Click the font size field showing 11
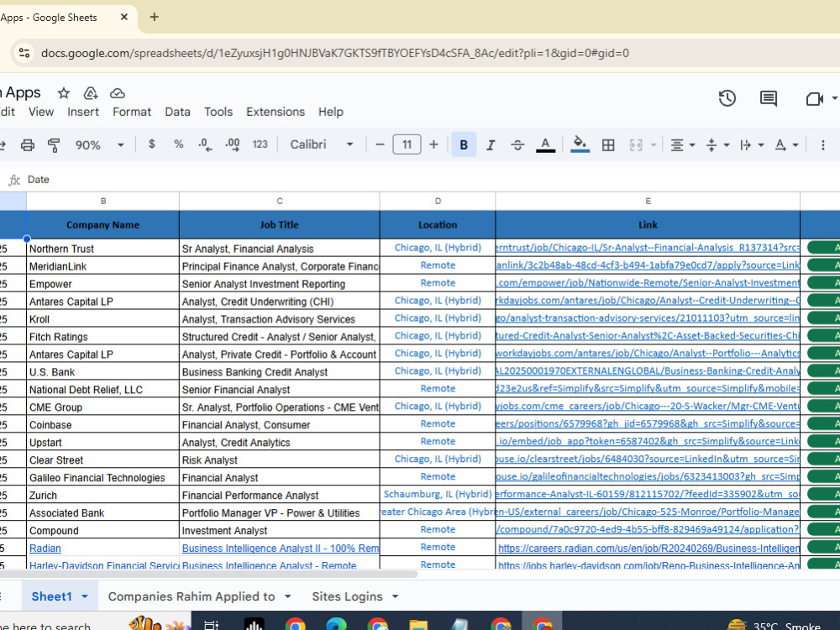 pos(407,144)
